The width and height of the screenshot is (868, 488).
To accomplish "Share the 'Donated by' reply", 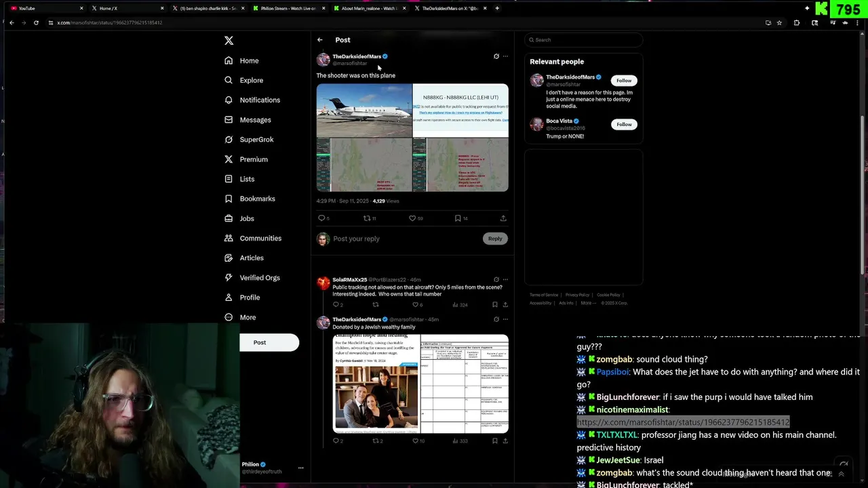I will pyautogui.click(x=505, y=441).
